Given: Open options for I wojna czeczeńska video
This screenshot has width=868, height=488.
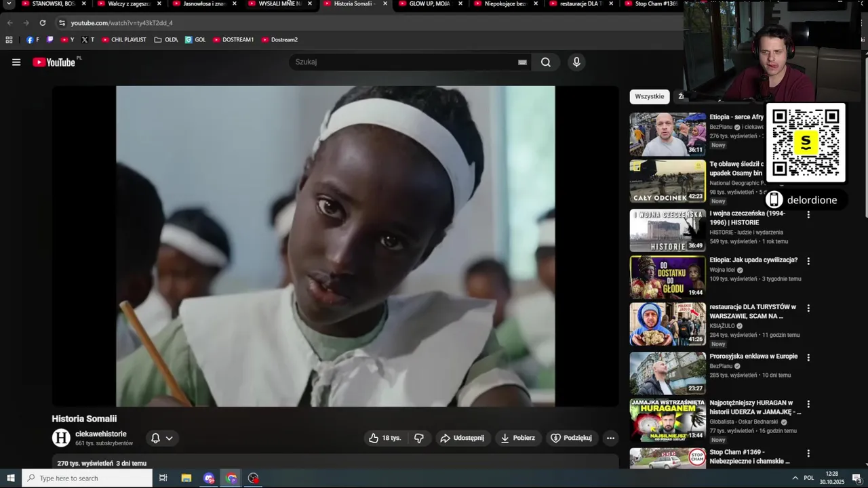Looking at the screenshot, I should (x=808, y=214).
